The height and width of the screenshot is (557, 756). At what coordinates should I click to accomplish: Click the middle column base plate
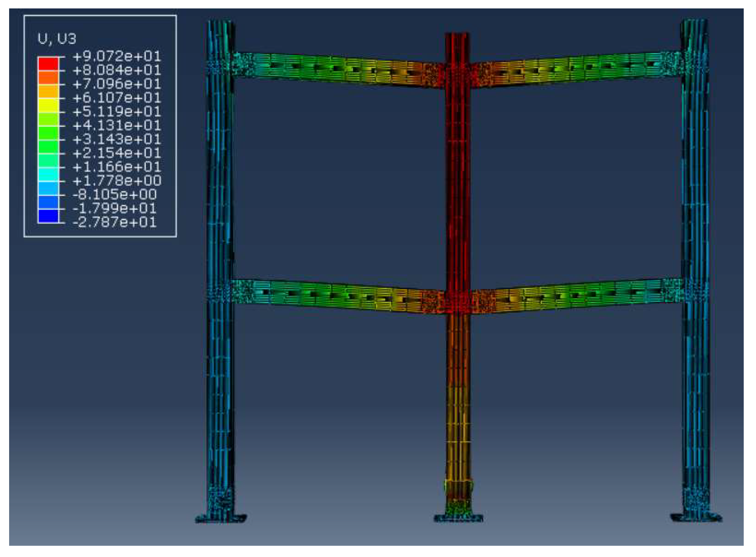click(458, 518)
